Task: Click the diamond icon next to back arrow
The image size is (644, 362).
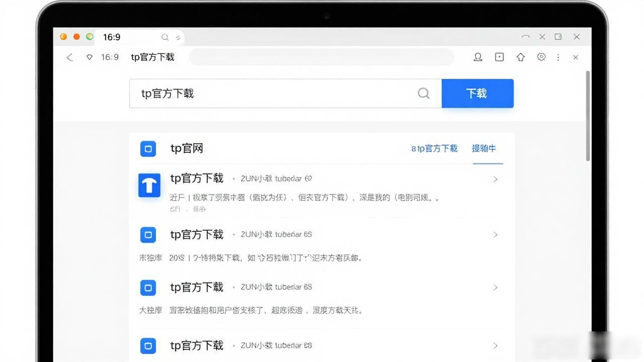Action: coord(90,57)
